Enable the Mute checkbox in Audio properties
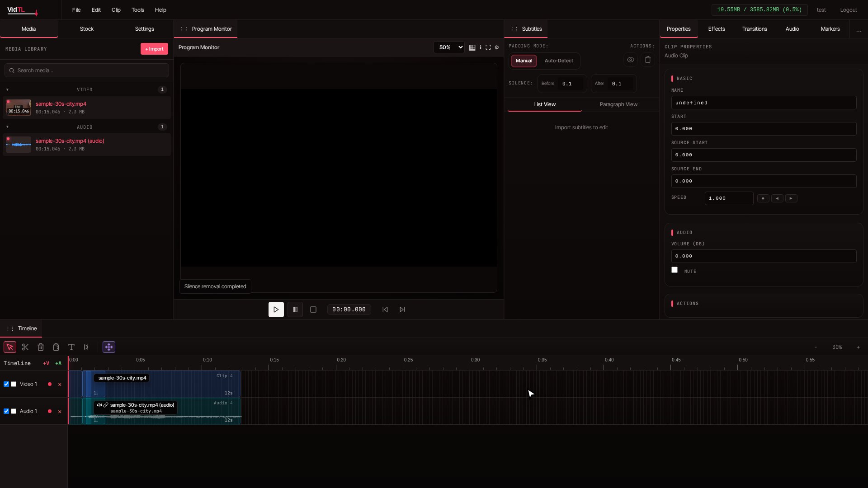This screenshot has height=488, width=868. click(675, 270)
